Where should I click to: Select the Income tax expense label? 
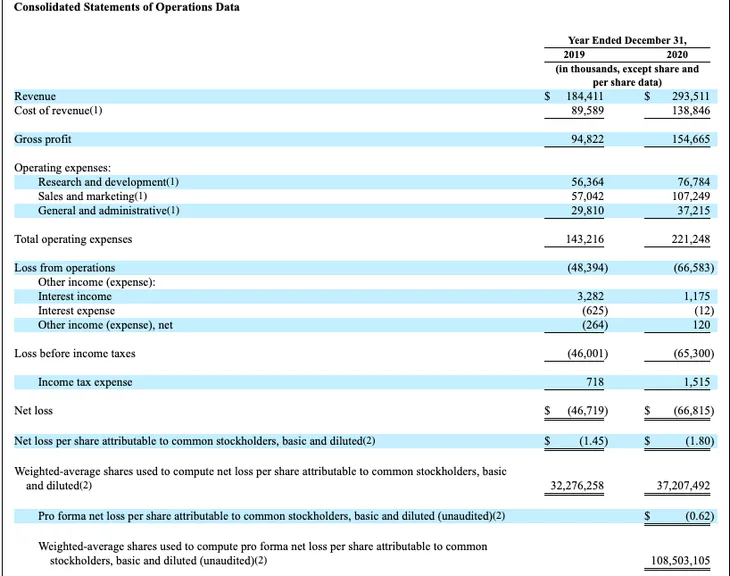85,382
